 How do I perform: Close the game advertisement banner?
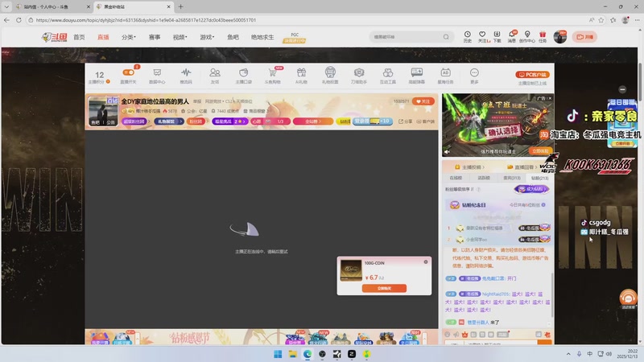tap(550, 98)
